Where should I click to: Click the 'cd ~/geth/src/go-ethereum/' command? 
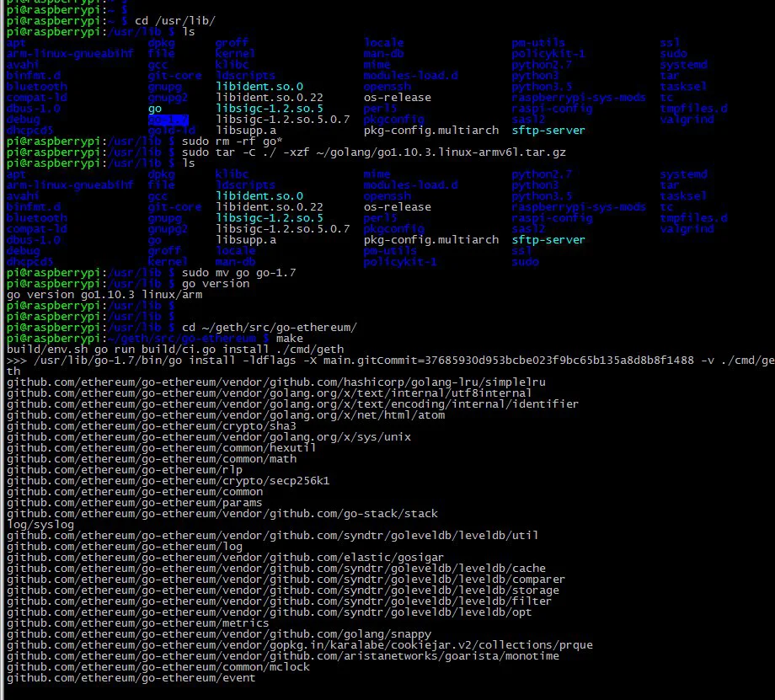click(x=269, y=328)
